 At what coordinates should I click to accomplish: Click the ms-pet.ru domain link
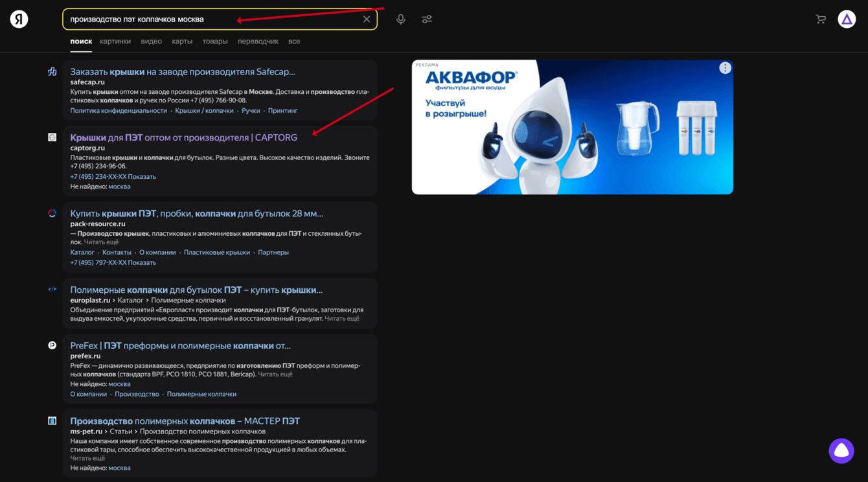pyautogui.click(x=86, y=431)
